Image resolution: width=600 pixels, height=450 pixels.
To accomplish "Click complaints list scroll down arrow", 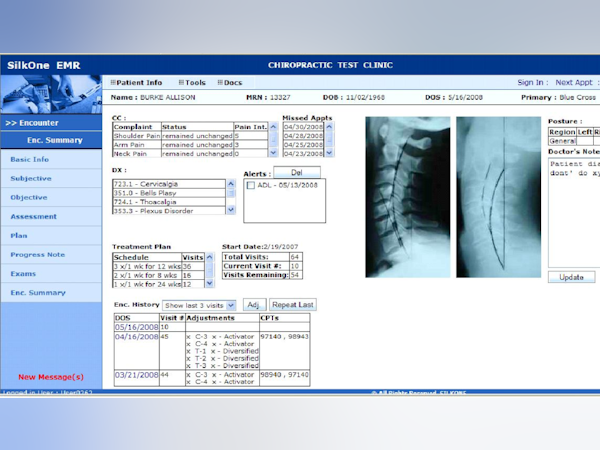I will coord(273,152).
